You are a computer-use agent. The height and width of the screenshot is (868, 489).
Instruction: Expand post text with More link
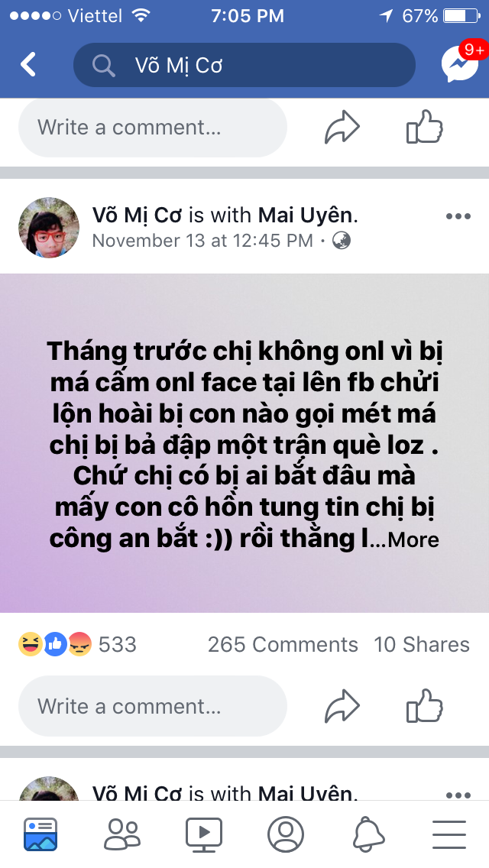[413, 539]
